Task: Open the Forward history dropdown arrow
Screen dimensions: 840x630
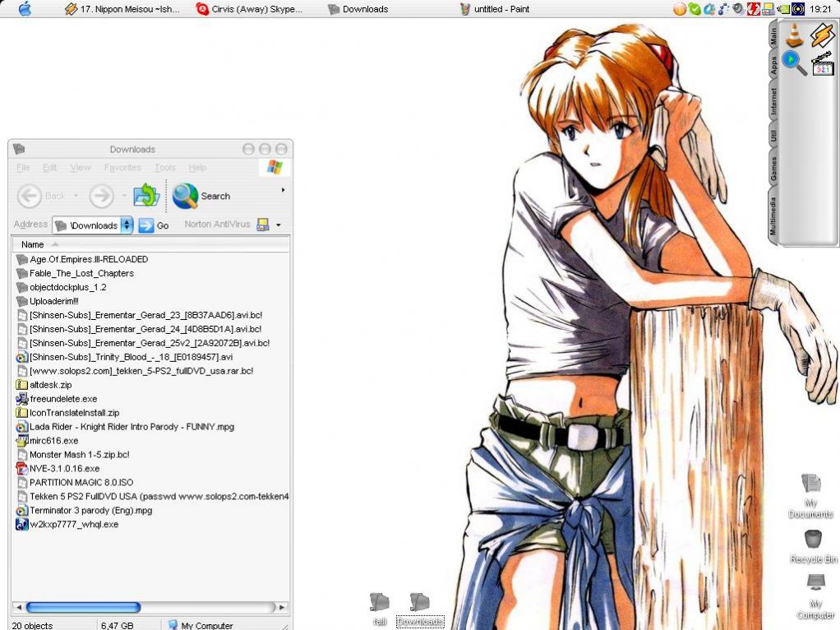Action: click(124, 196)
